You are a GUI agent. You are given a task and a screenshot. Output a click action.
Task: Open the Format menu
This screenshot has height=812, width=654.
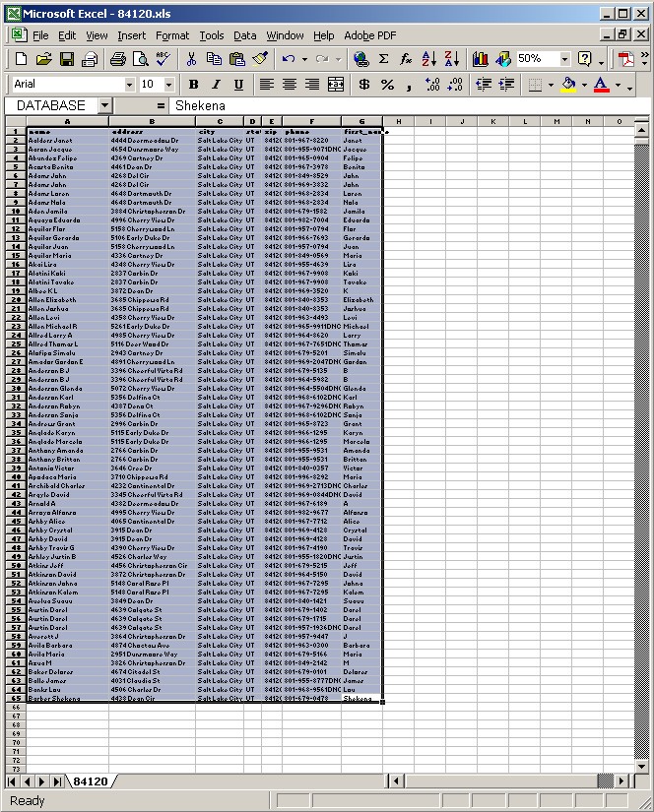(x=172, y=35)
